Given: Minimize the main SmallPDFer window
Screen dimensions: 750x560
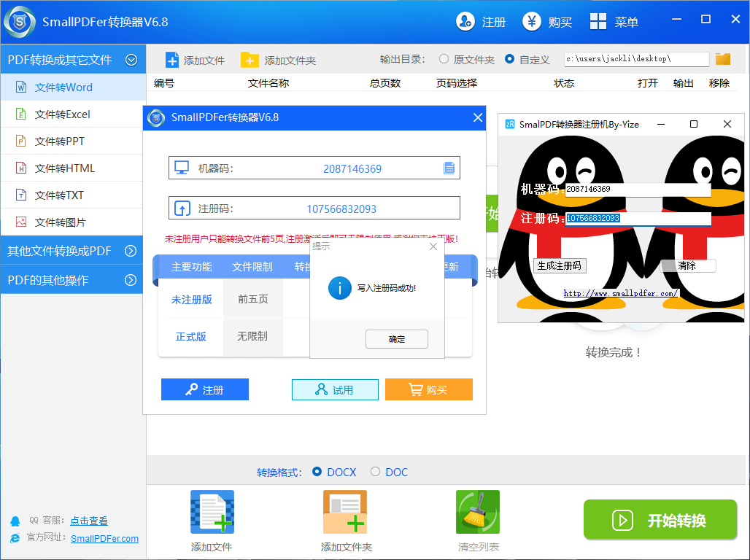Looking at the screenshot, I should click(x=676, y=19).
